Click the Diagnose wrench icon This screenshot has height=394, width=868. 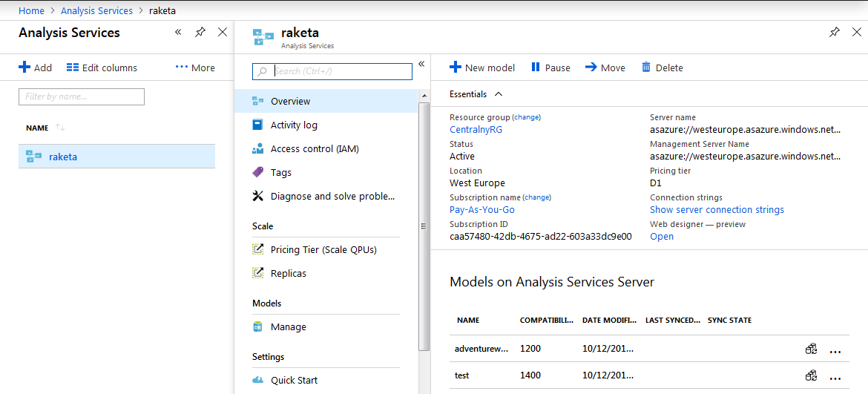257,196
